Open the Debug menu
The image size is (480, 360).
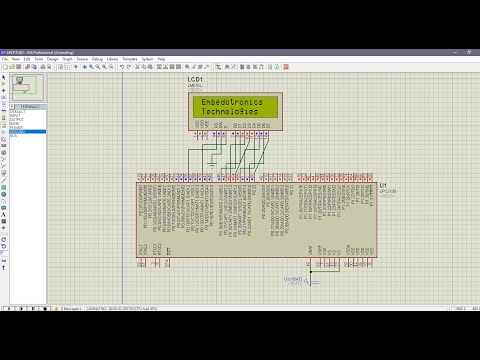coord(97,59)
